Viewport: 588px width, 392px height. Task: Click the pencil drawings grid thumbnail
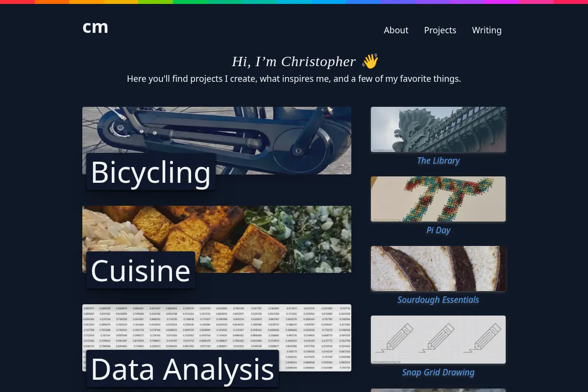438,340
